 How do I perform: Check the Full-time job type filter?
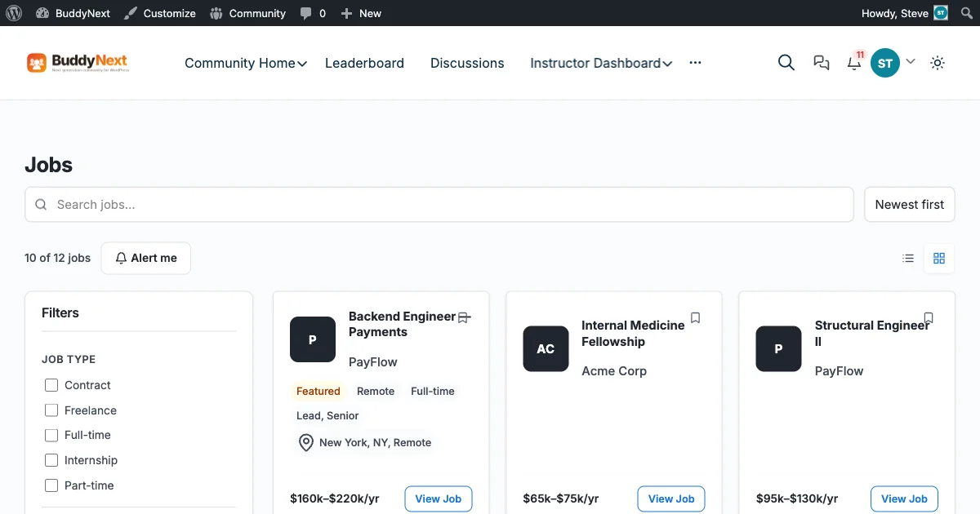[51, 435]
